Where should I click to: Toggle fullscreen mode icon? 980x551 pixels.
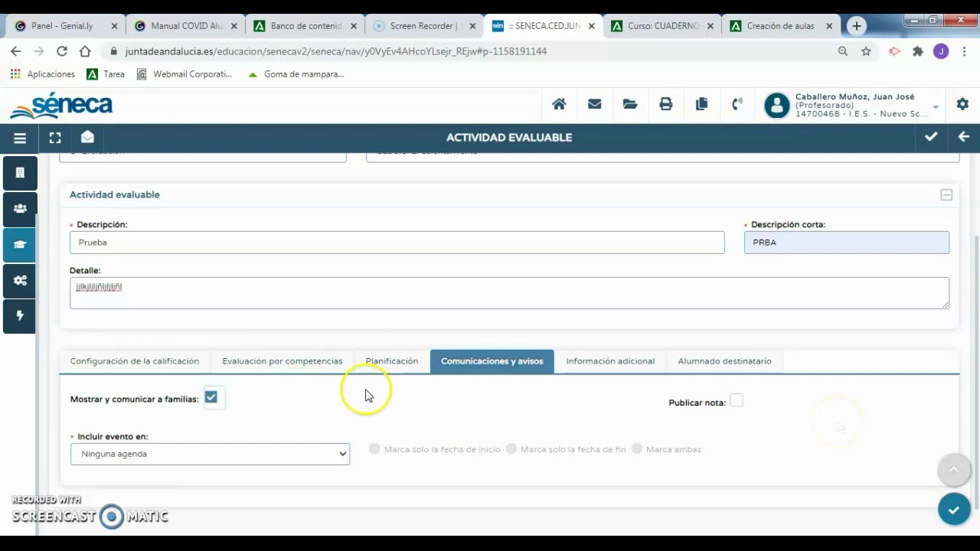55,138
